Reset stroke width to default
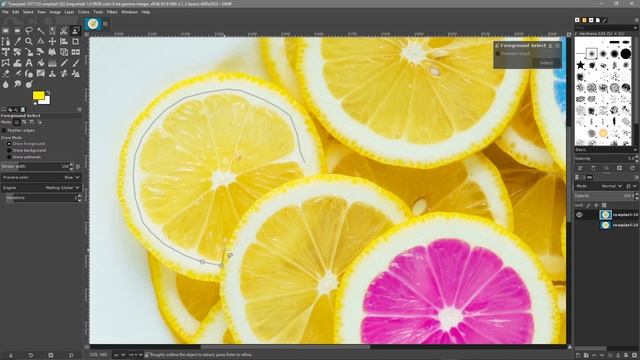Screen dimensions: 640x360 [x=78, y=167]
